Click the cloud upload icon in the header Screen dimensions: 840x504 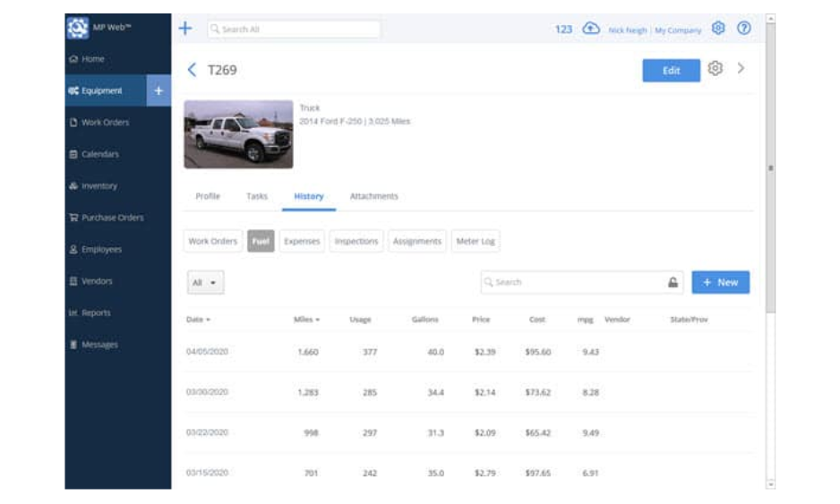590,29
